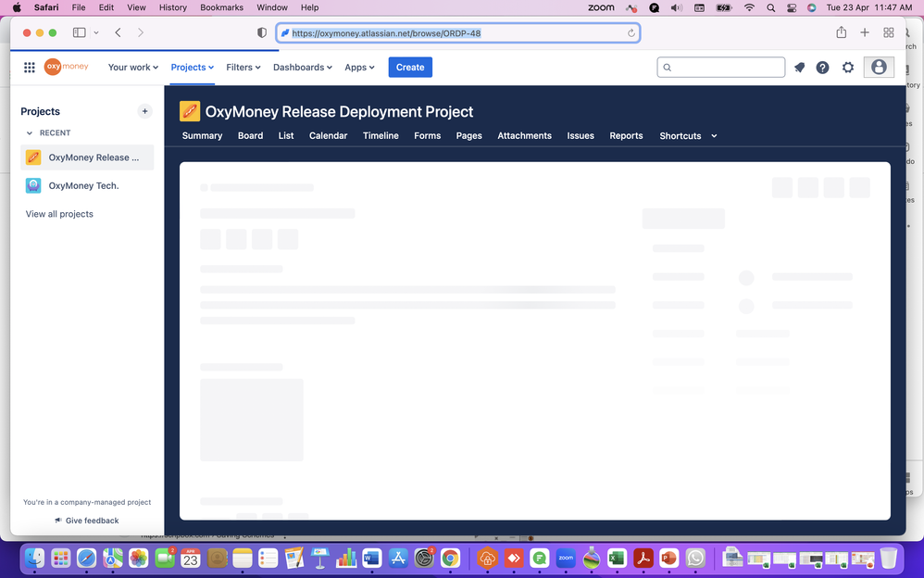Open Finder from the dock

[35, 558]
